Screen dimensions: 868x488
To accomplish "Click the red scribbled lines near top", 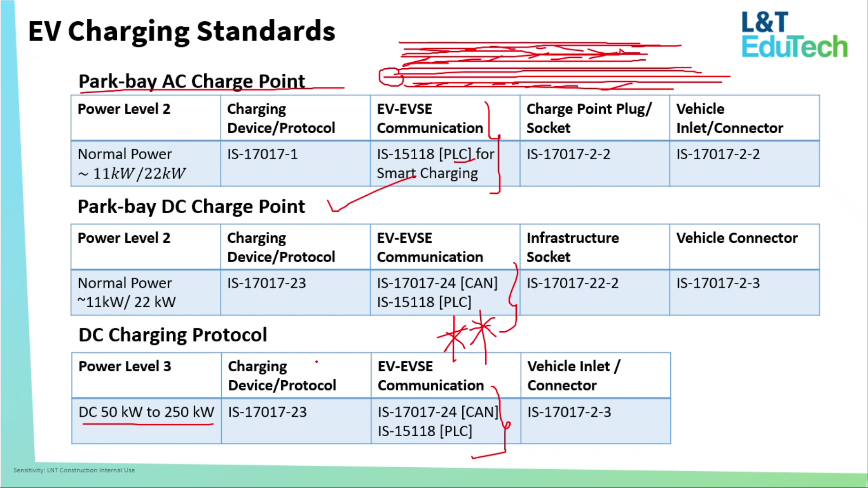I will [541, 66].
